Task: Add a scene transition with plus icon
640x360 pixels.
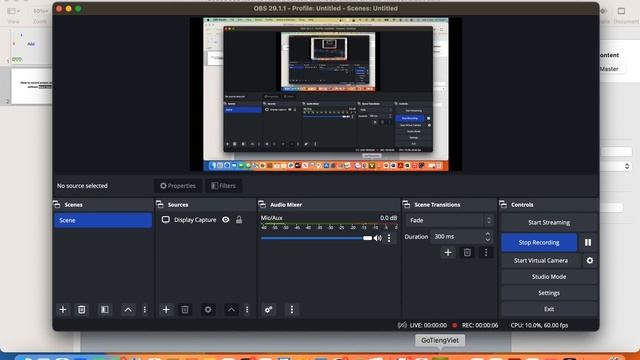Action: point(448,253)
